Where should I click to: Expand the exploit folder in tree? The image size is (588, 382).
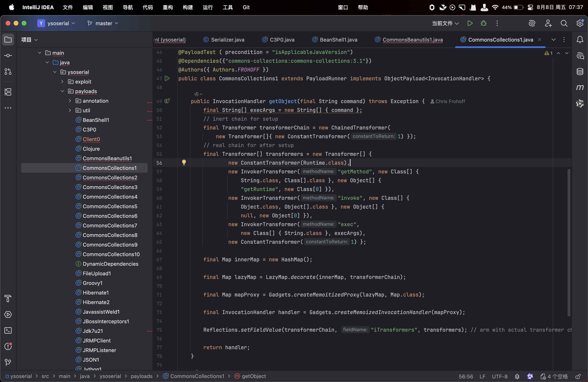[x=63, y=82]
